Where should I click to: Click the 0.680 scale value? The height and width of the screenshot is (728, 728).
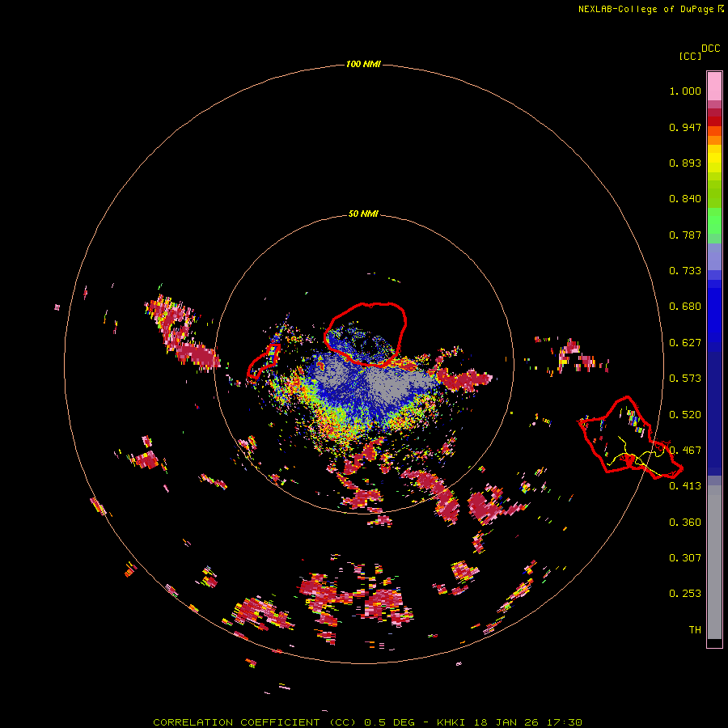point(685,307)
